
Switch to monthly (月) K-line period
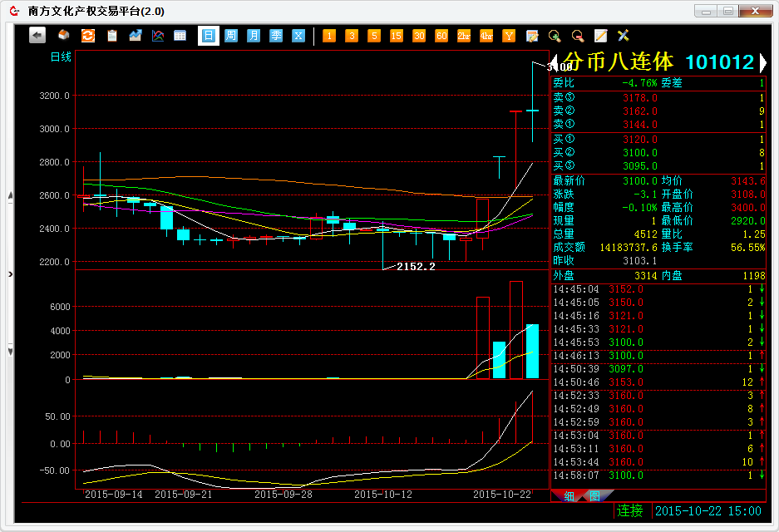click(253, 36)
